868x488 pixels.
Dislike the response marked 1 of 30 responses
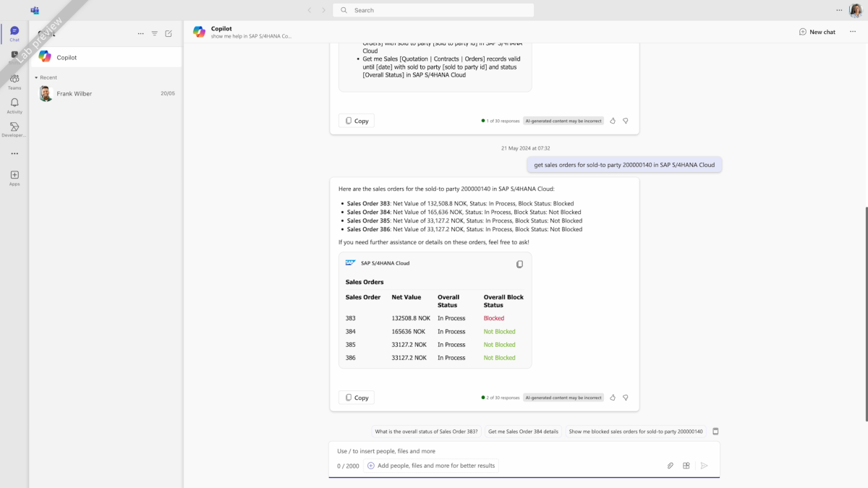pyautogui.click(x=626, y=121)
